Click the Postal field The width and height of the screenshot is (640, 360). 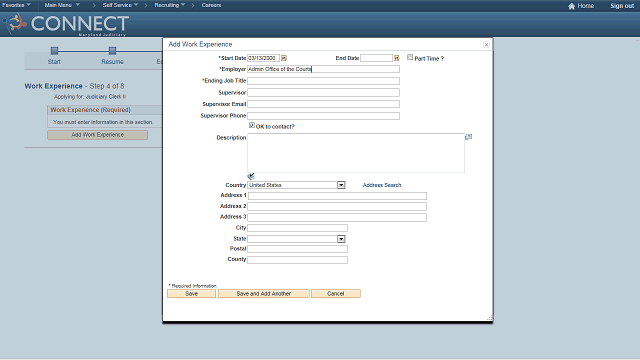tap(298, 249)
